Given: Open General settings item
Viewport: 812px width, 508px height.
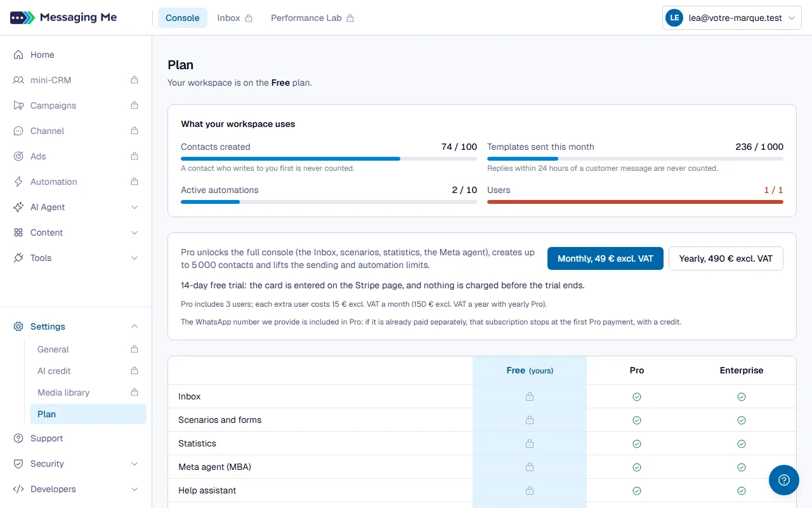Looking at the screenshot, I should coord(88,349).
